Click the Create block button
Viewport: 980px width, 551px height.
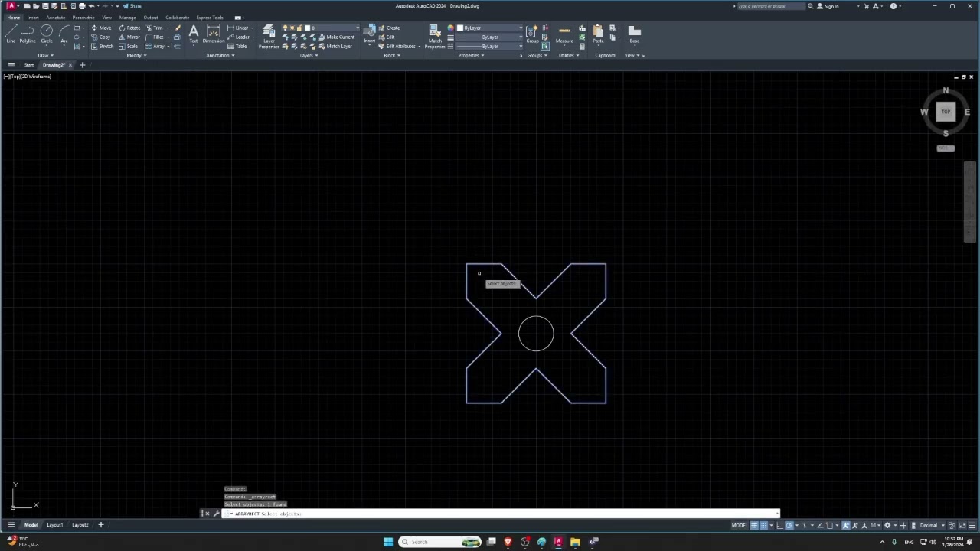click(389, 28)
